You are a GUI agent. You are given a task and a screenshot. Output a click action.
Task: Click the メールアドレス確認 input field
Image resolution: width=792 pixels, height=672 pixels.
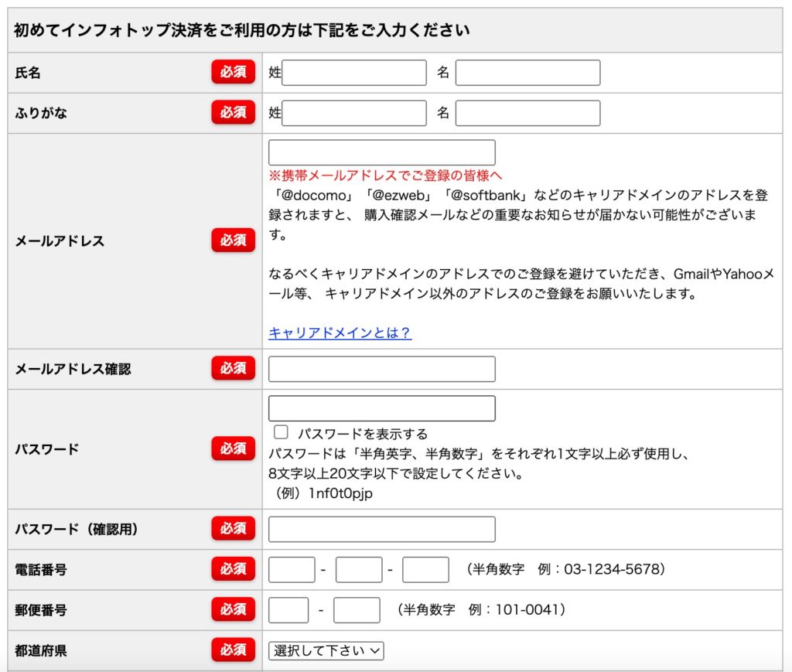(x=381, y=369)
